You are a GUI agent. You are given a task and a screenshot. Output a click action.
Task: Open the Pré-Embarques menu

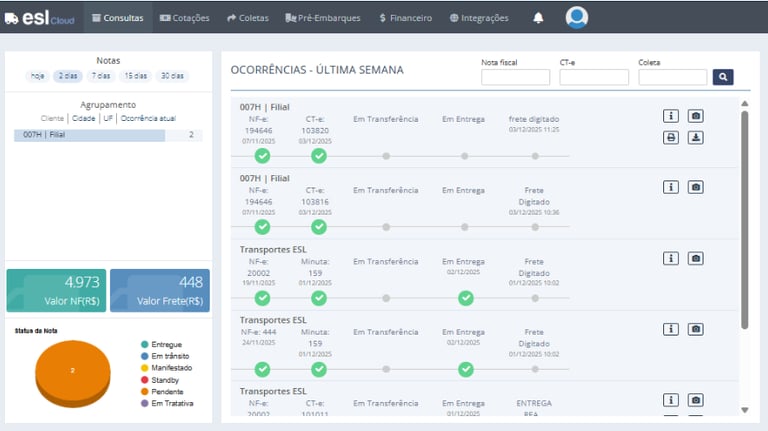click(323, 18)
